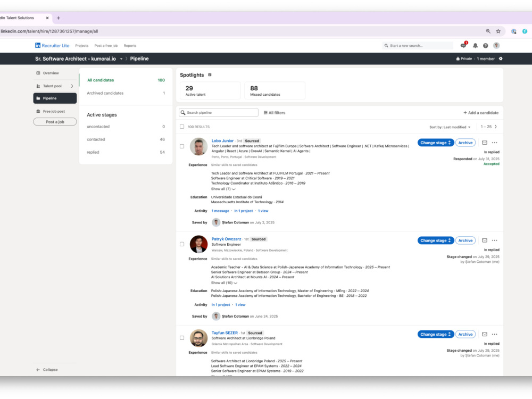The height and width of the screenshot is (399, 532).
Task: Open Tayfun SEZER profile link
Action: click(225, 333)
